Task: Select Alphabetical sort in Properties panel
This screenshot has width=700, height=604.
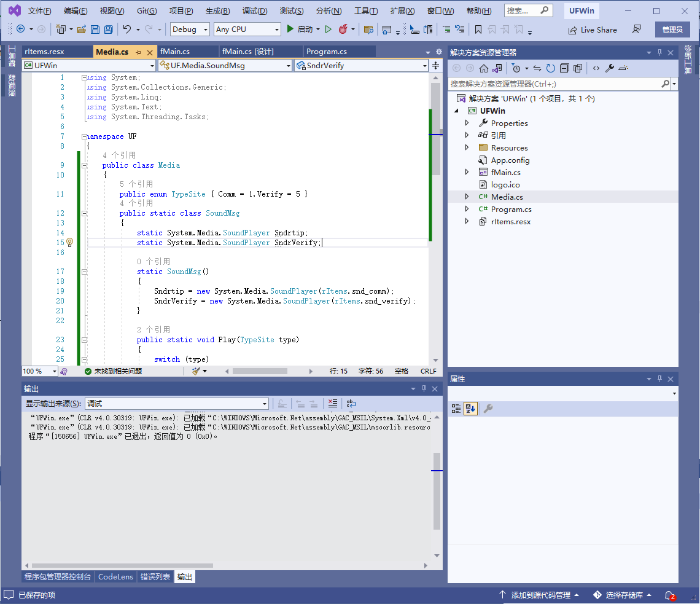Action: [x=470, y=409]
